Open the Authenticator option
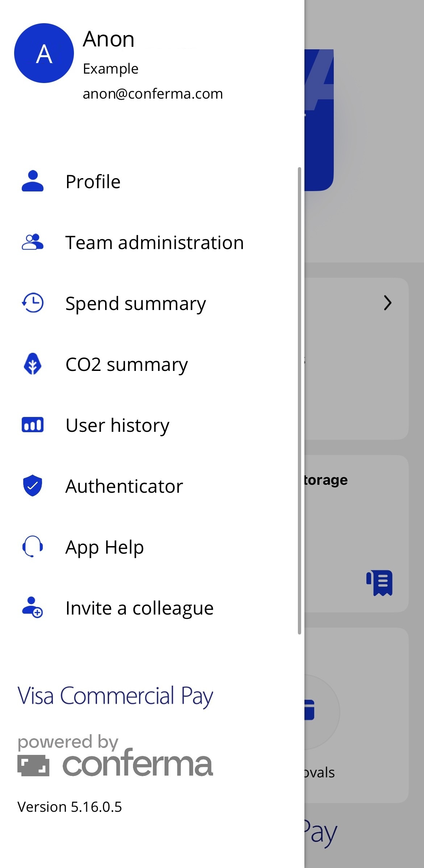This screenshot has width=424, height=868. 152,486
